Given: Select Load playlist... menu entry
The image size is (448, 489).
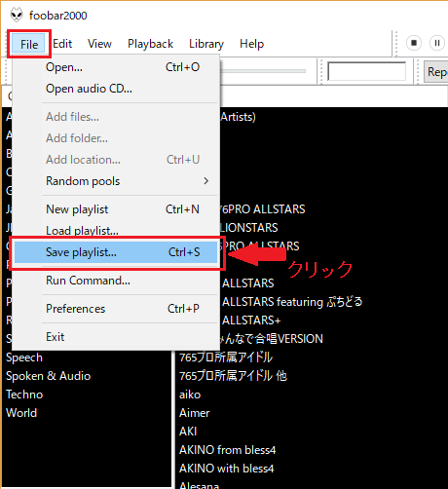Looking at the screenshot, I should coord(116,230).
